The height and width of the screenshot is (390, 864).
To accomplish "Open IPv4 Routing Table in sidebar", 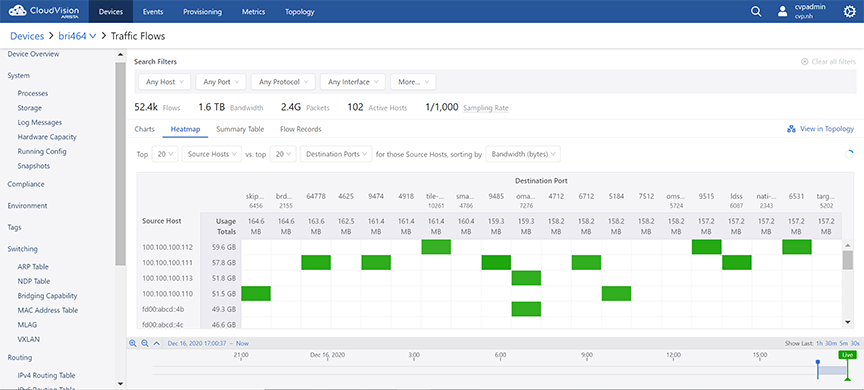I will coord(46,375).
